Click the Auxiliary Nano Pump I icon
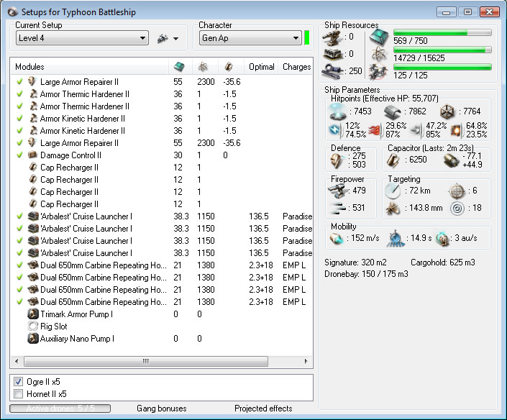507x420 pixels. (x=32, y=339)
